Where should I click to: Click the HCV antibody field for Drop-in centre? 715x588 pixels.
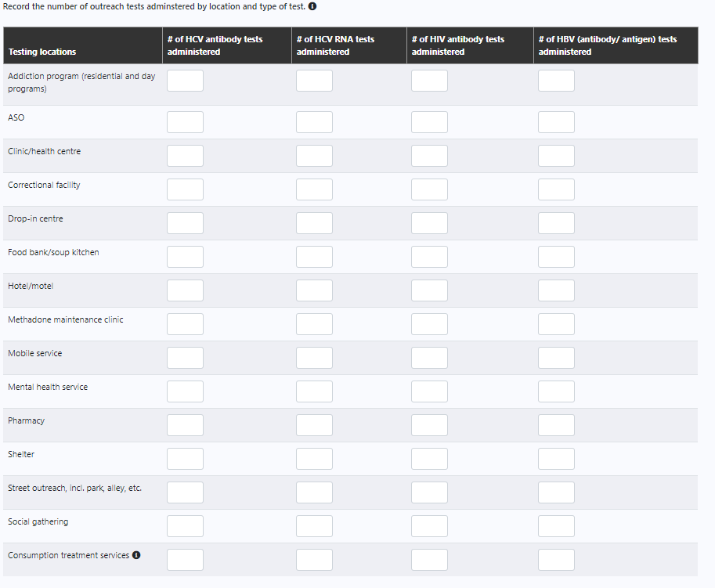[x=185, y=222]
